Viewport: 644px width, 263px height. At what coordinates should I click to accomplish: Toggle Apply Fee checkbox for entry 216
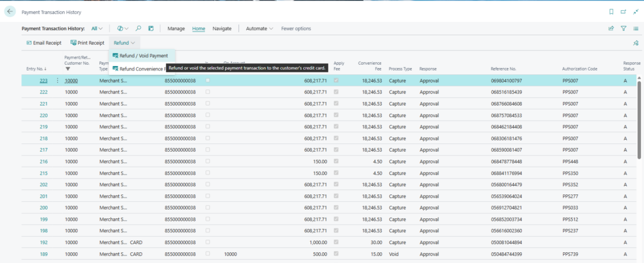(x=336, y=162)
